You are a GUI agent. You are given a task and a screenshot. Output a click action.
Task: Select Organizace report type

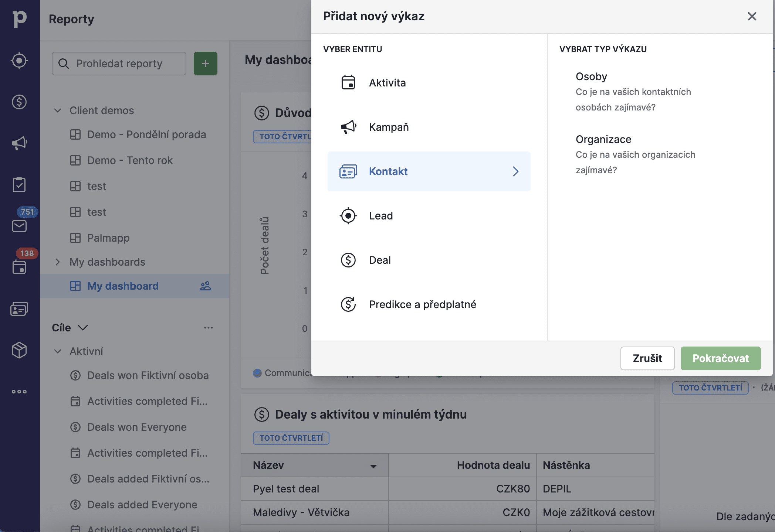coord(603,139)
